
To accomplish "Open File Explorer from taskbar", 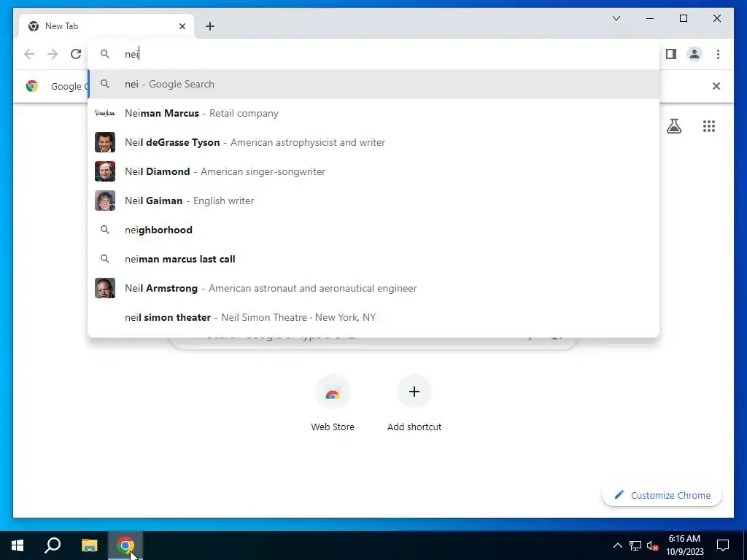I will pos(89,545).
